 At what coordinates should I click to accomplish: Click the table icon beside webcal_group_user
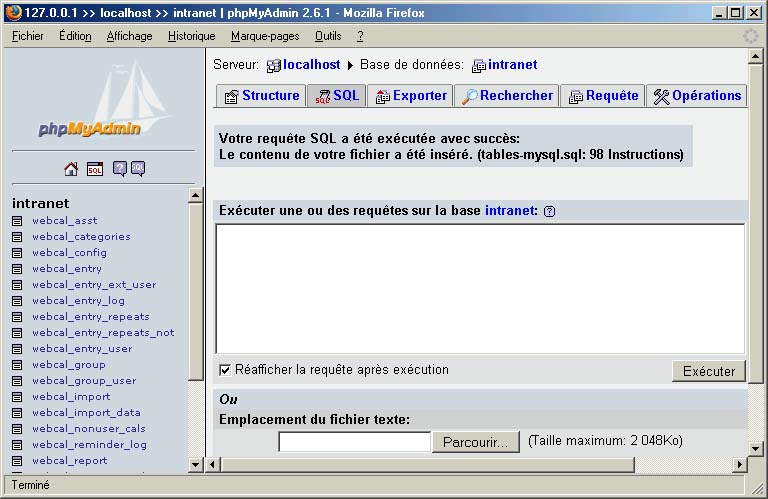click(17, 381)
